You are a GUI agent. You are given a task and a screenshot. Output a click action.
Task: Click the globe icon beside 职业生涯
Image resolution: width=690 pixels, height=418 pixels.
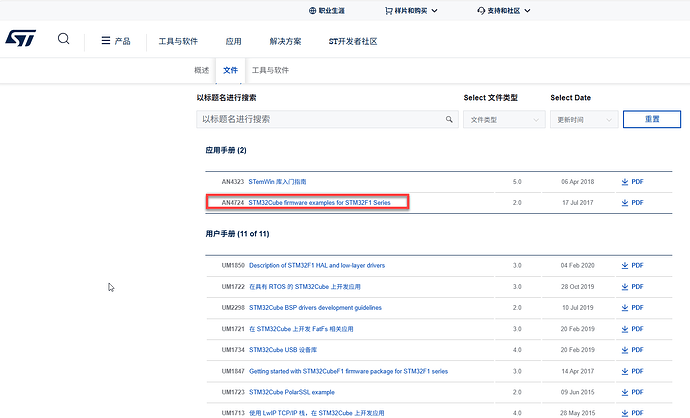point(312,11)
